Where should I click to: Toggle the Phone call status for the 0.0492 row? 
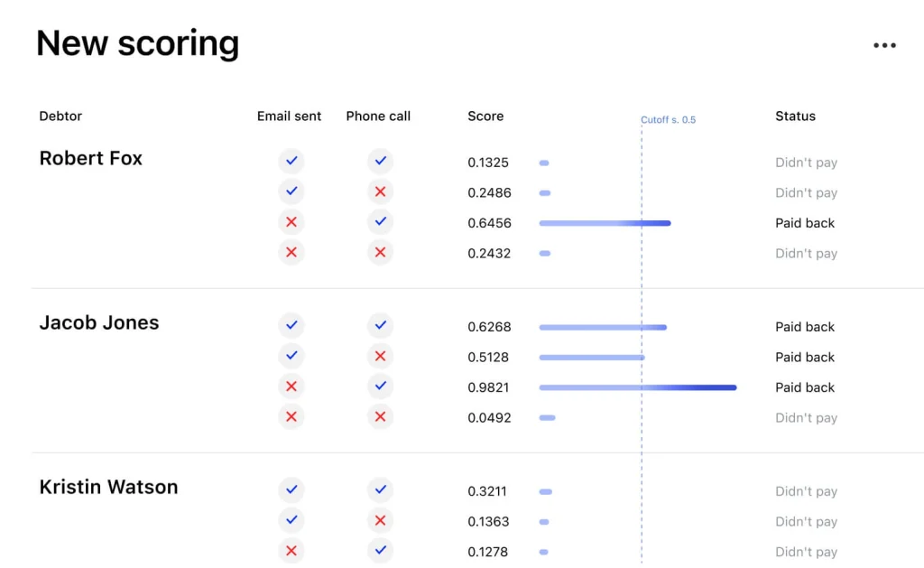[379, 416]
